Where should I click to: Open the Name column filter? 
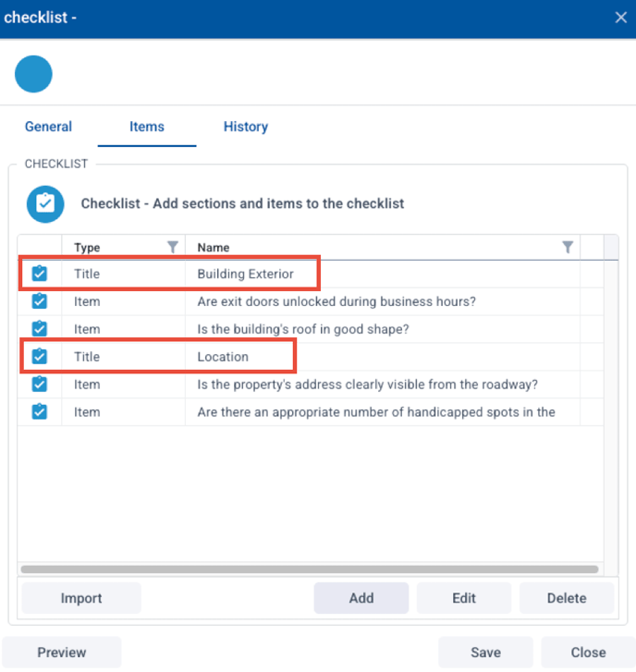coord(568,247)
